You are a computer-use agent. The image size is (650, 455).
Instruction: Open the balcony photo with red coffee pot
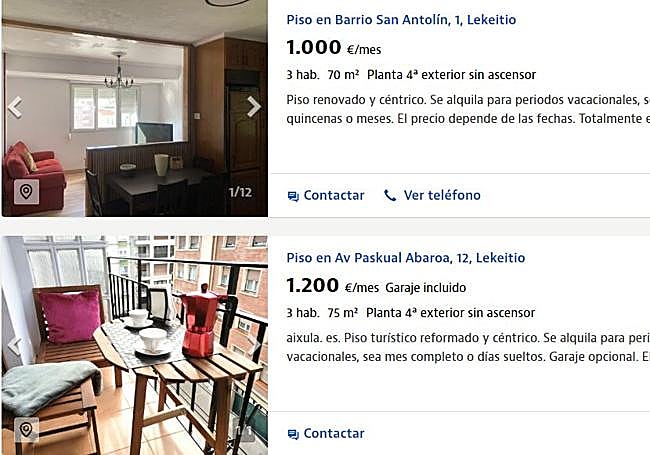click(135, 345)
